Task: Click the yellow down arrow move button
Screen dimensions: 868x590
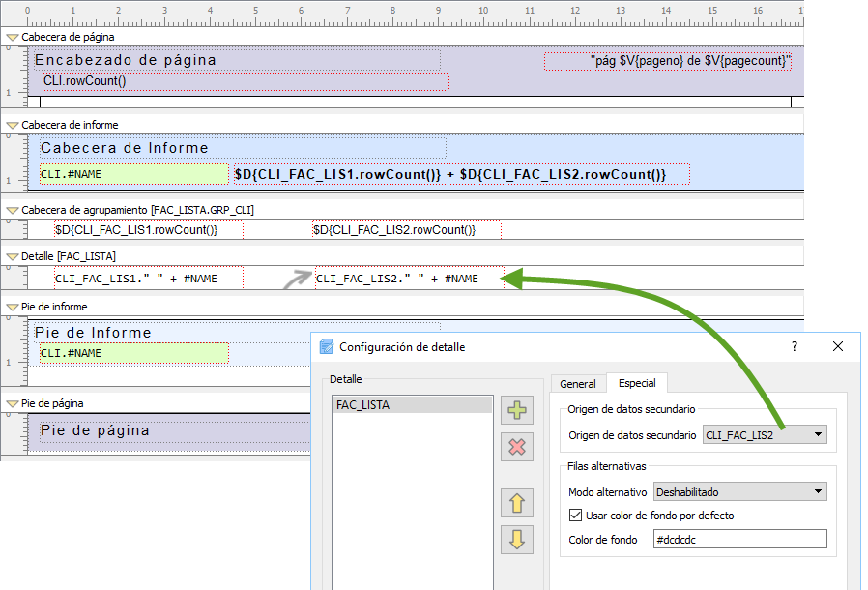Action: click(x=517, y=540)
